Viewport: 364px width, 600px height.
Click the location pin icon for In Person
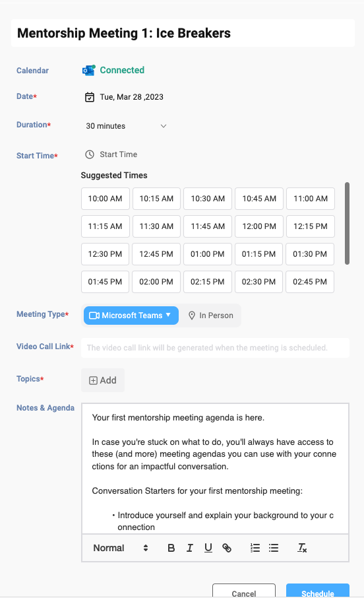tap(192, 316)
